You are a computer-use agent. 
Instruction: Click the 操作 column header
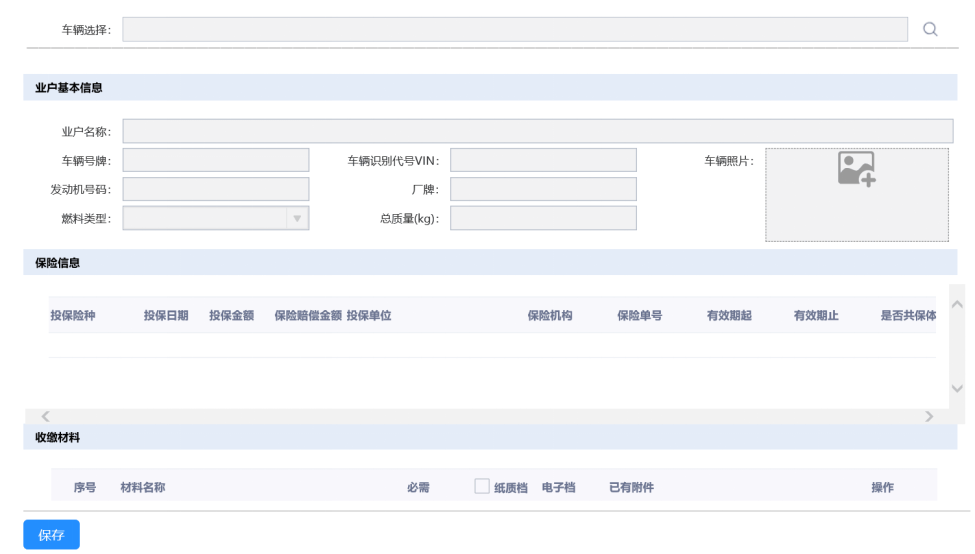pyautogui.click(x=882, y=487)
